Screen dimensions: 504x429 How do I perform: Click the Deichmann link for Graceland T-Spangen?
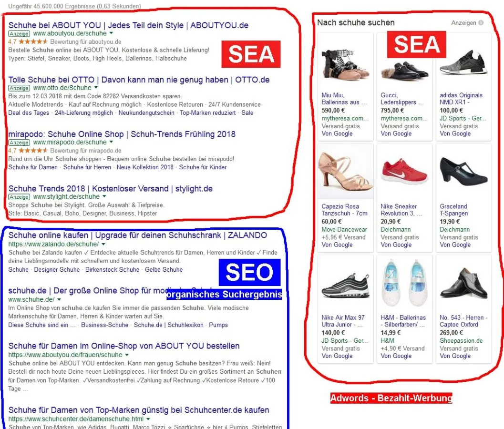(x=454, y=229)
